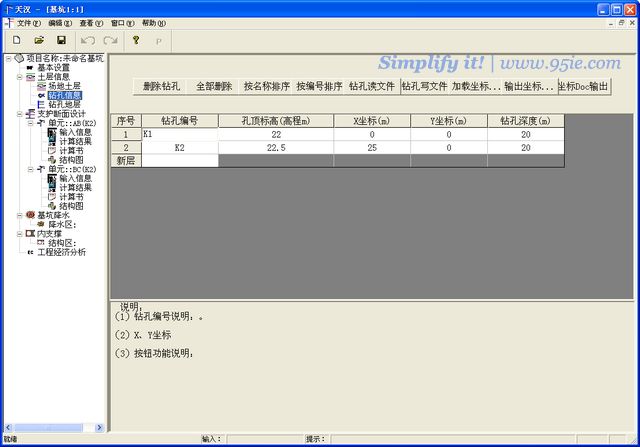This screenshot has height=447, width=640.
Task: Click the yellow Help question mark icon
Action: 135,40
